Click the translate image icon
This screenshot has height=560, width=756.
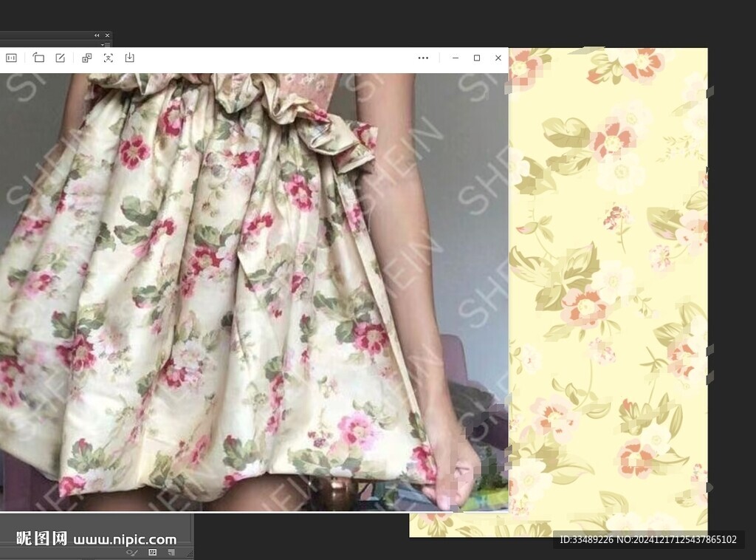tap(87, 58)
